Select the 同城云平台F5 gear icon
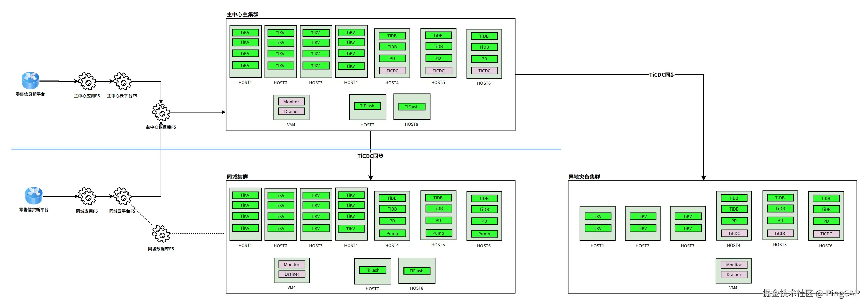The width and height of the screenshot is (868, 307). click(x=122, y=196)
